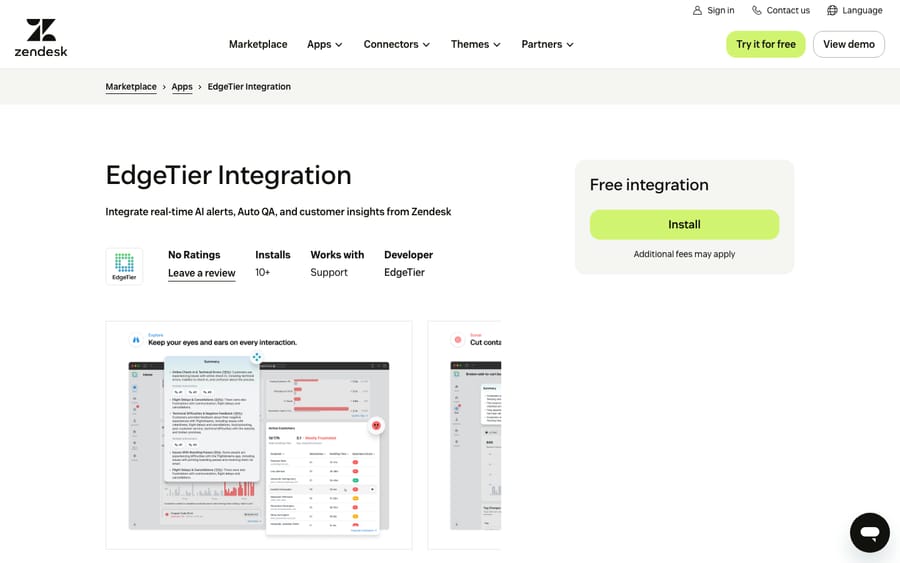900x563 pixels.
Task: Click the 'Free integration' heading
Action: tap(649, 185)
